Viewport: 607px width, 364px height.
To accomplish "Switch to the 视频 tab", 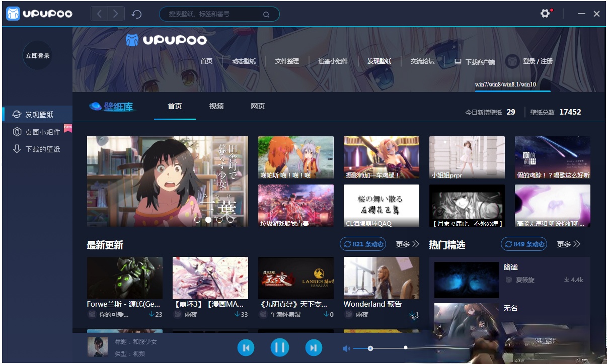I will 216,107.
